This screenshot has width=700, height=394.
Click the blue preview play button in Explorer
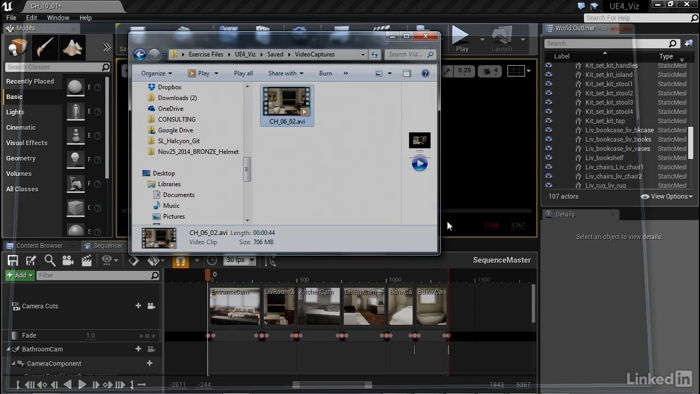pos(419,164)
